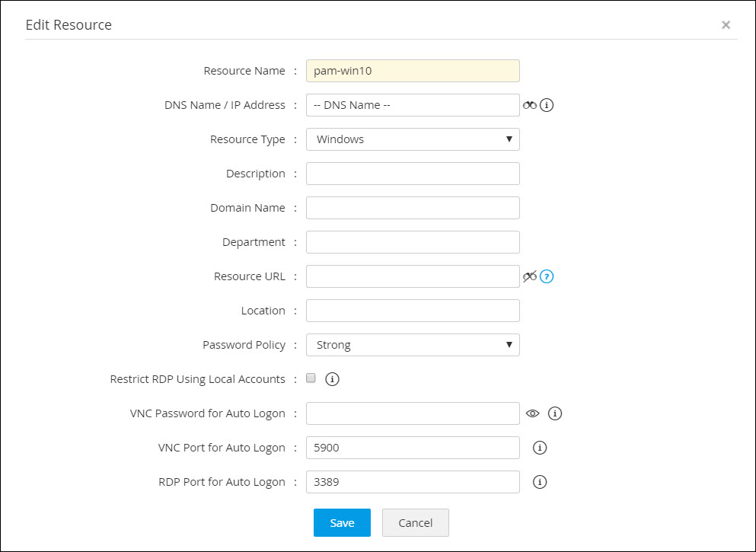Viewport: 756px width, 552px height.
Task: Click info icon for RDP Port
Action: coord(540,482)
